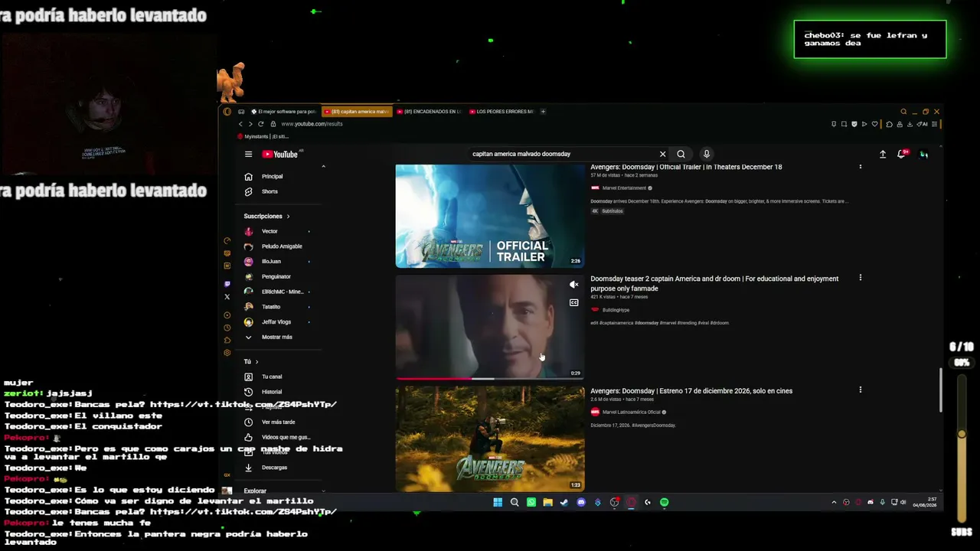Image resolution: width=980 pixels, height=551 pixels.
Task: Open Opera easy setup menu icon
Action: coord(934,124)
